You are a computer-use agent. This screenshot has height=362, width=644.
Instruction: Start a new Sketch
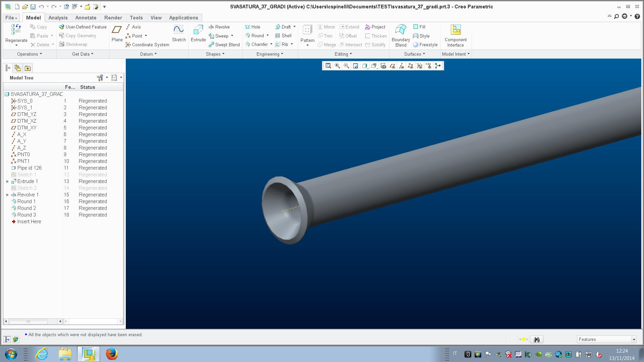pyautogui.click(x=178, y=33)
